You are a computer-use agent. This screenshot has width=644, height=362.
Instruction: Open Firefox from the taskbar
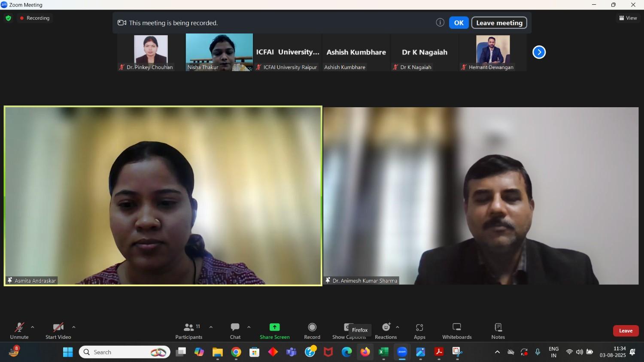[x=365, y=352]
